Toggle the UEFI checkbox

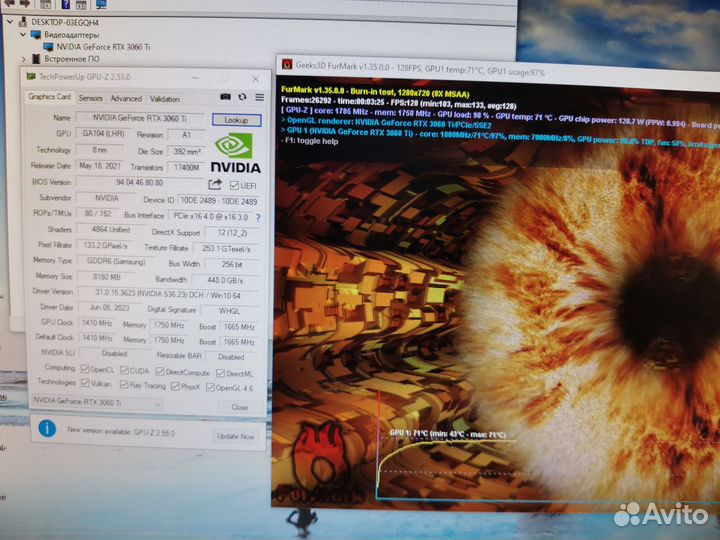point(234,185)
